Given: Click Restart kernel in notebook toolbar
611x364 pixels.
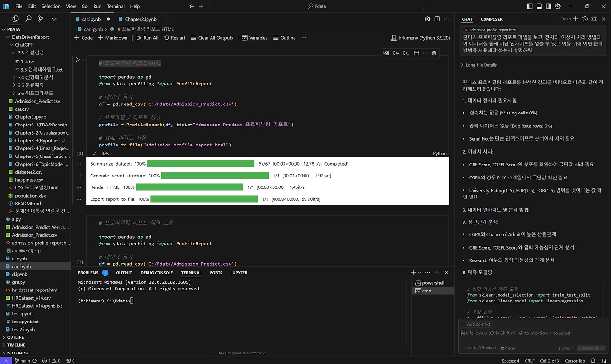Looking at the screenshot, I should 175,38.
